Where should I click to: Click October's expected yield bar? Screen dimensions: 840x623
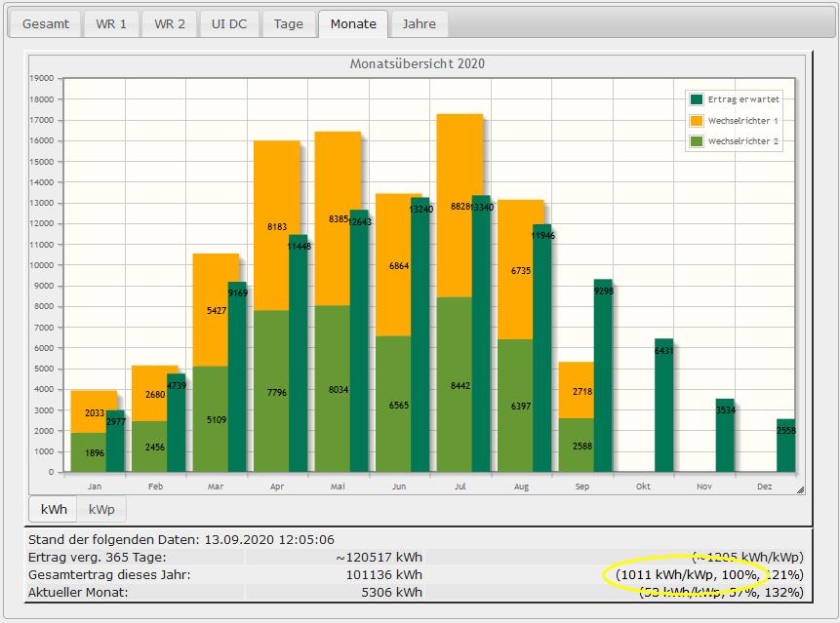click(x=663, y=406)
